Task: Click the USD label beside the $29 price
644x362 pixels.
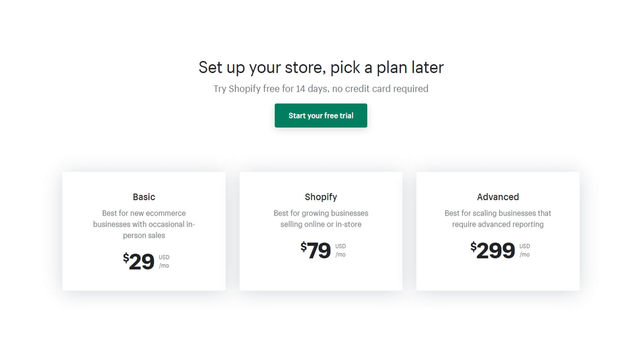Action: [164, 257]
